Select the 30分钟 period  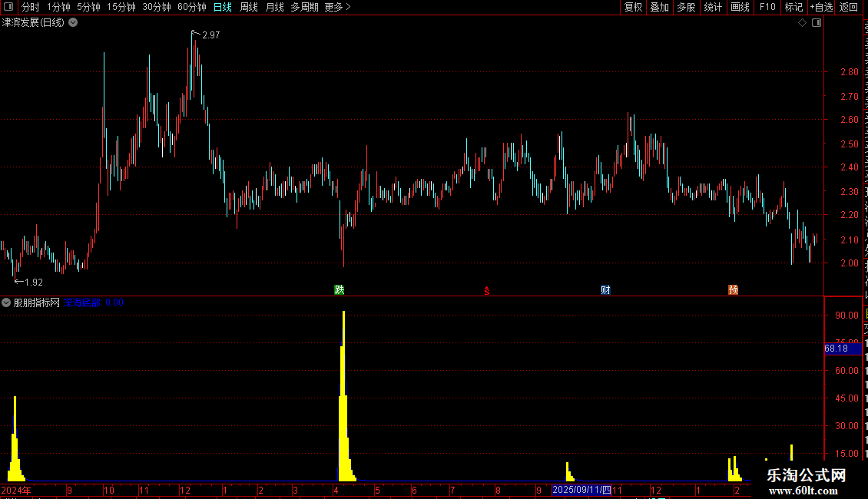point(157,7)
